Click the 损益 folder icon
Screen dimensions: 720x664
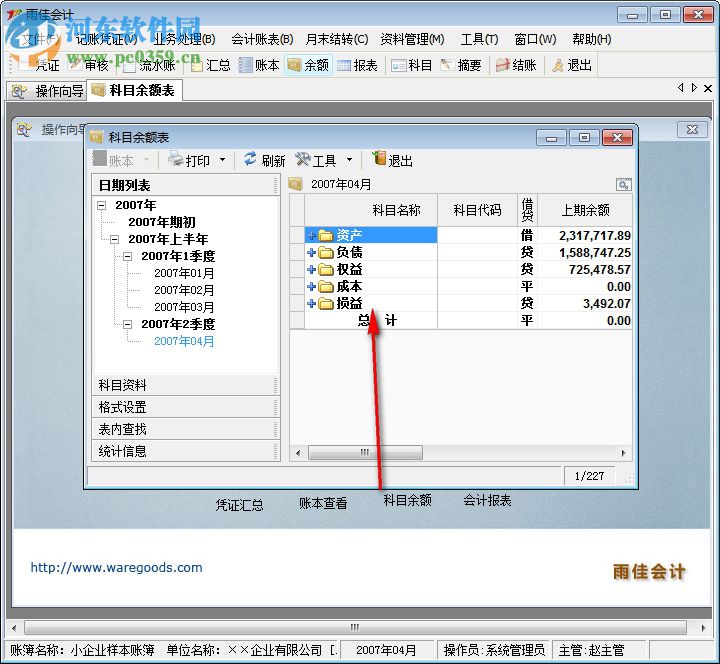pos(326,304)
